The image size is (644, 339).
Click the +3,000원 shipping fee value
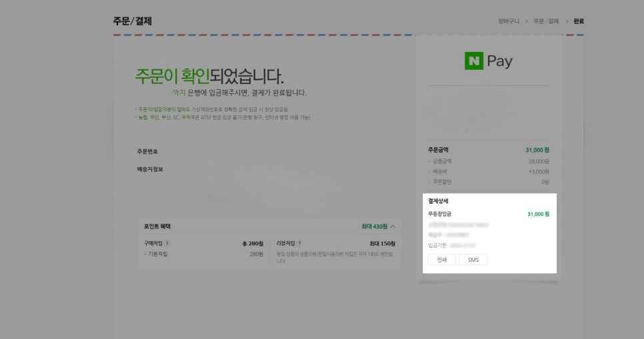[x=539, y=172]
